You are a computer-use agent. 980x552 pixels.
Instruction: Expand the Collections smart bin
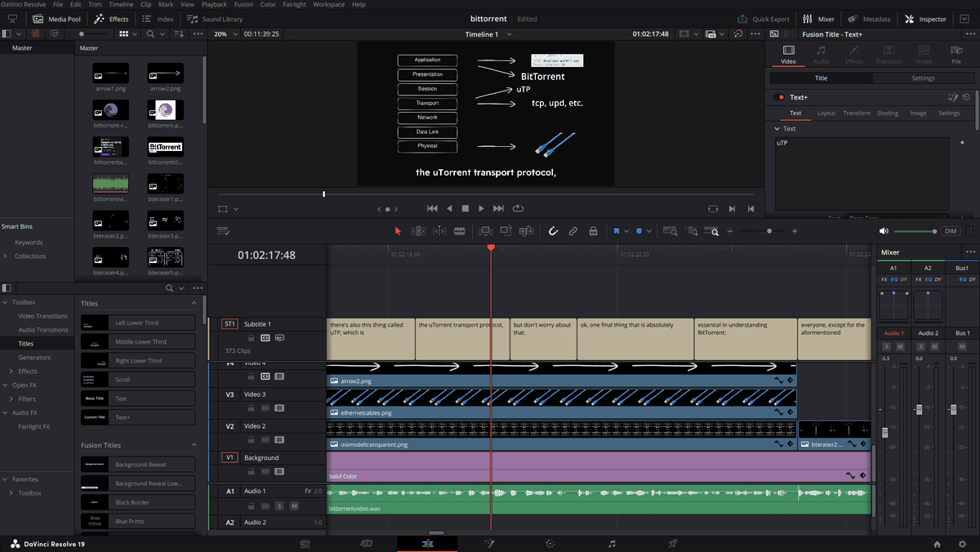[x=6, y=256]
